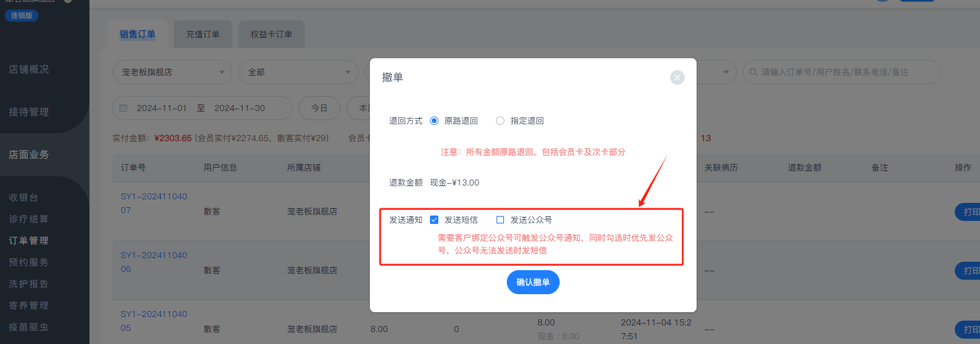Viewport: 980px width, 344px height.
Task: Open the 权益卡订单 tab
Action: (x=271, y=34)
